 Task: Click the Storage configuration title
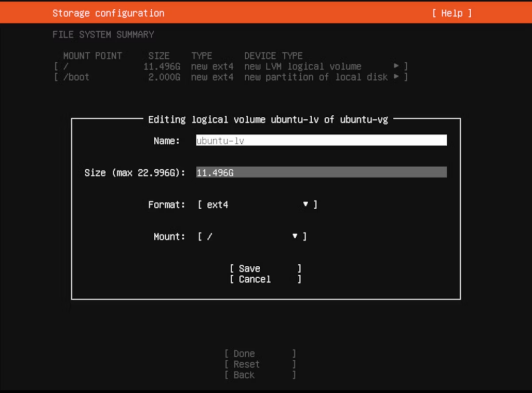(108, 13)
